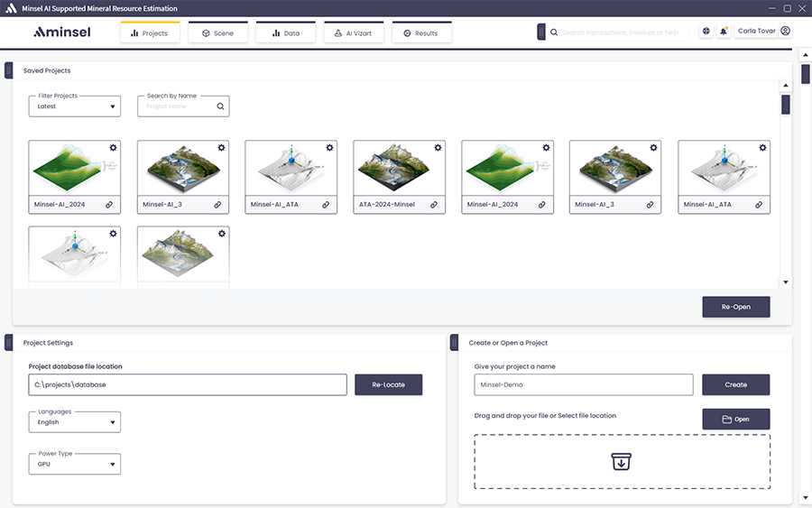812x508 pixels.
Task: Click the Minsel logo in header
Action: [x=62, y=32]
